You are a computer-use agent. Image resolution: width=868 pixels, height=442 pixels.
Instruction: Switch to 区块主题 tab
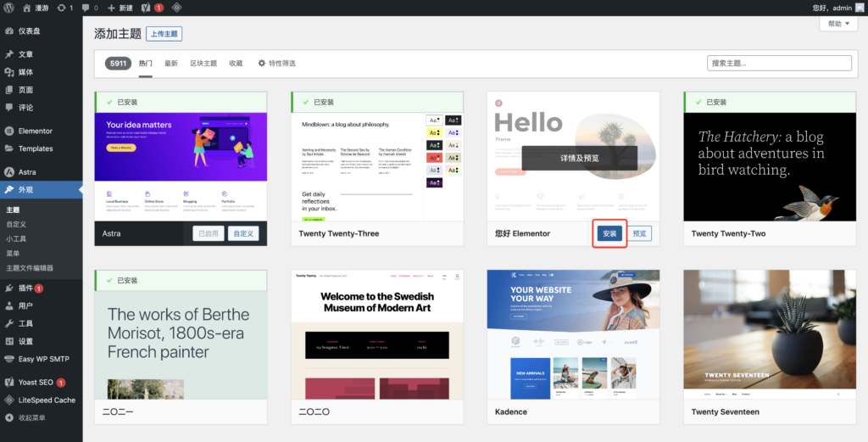tap(203, 63)
